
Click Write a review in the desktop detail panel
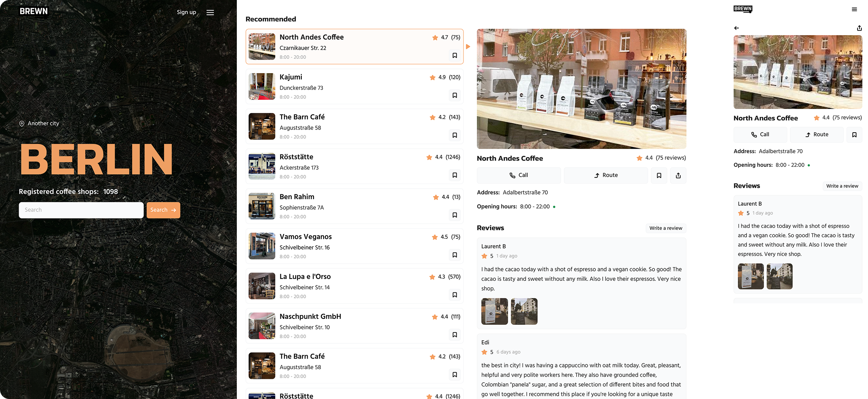(x=666, y=228)
